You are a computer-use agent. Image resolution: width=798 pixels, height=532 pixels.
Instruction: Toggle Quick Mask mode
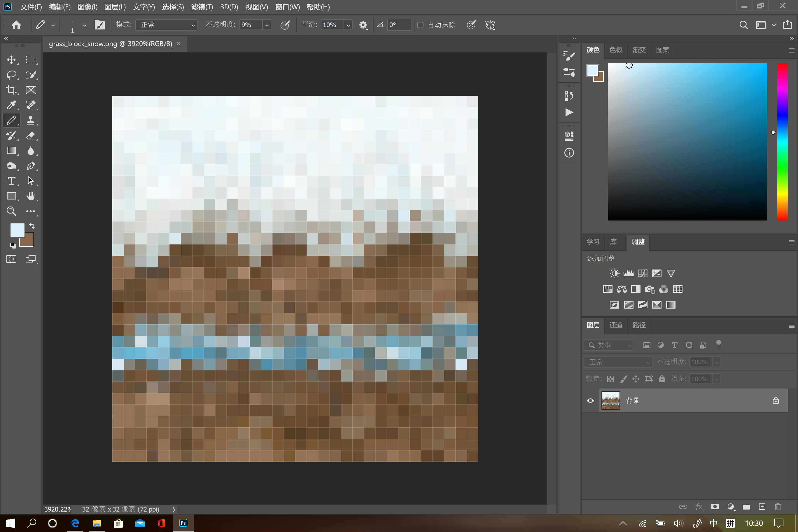[x=11, y=259]
